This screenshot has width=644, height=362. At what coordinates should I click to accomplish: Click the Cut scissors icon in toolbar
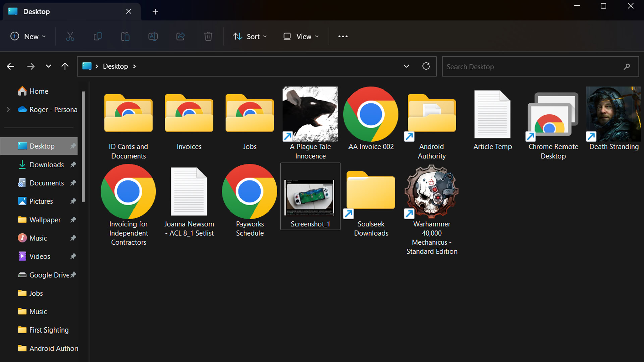click(70, 36)
